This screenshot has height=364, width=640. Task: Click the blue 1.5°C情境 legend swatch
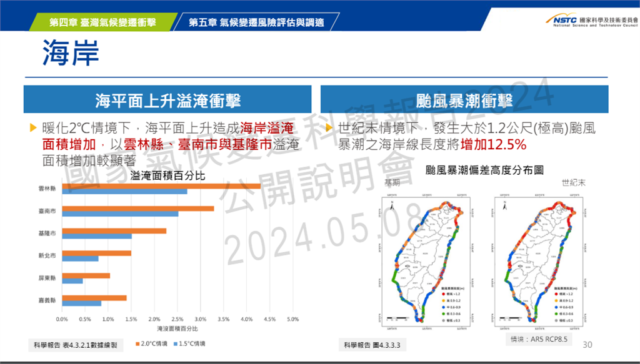point(176,344)
